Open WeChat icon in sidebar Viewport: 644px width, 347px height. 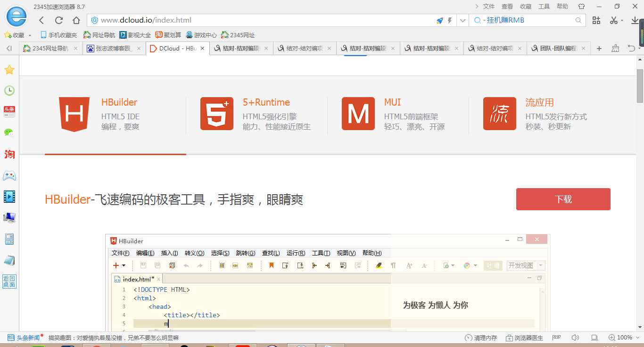(9, 132)
